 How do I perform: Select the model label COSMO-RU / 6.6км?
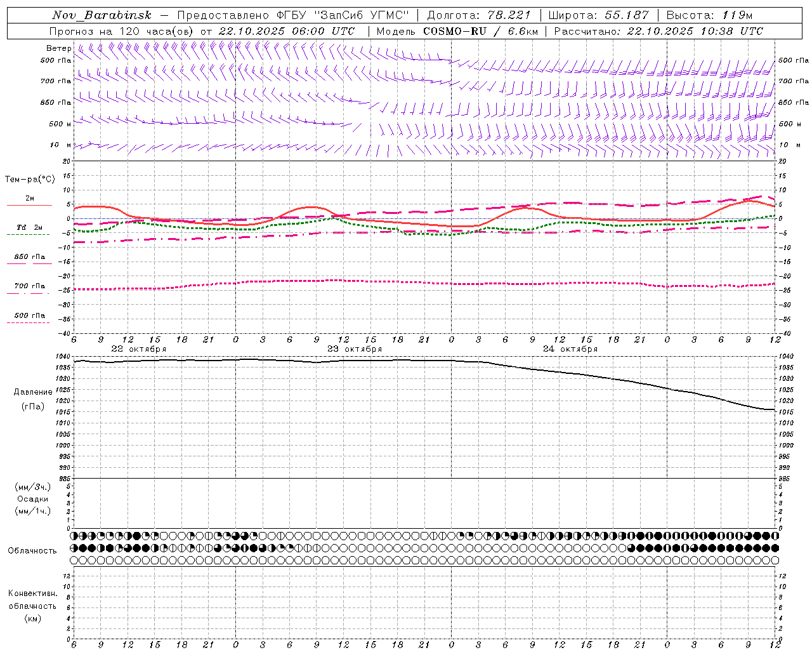point(480,31)
